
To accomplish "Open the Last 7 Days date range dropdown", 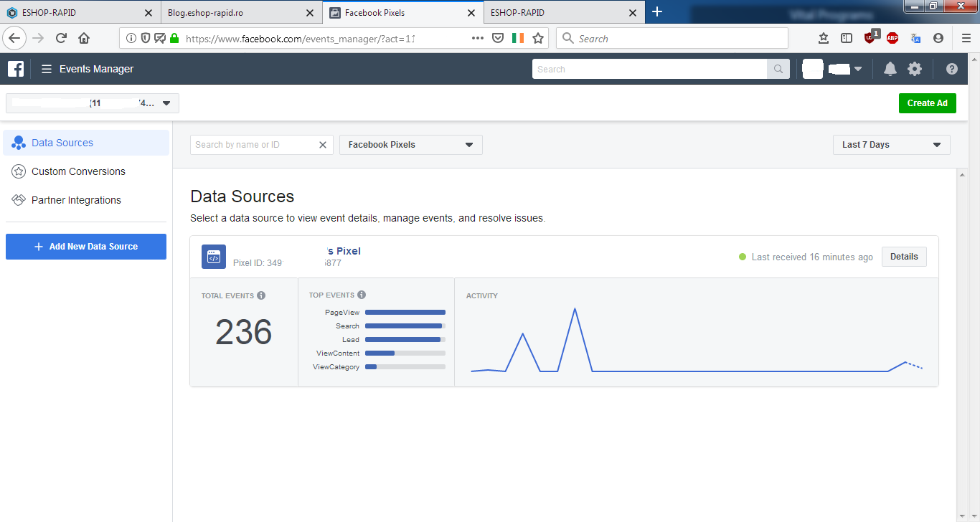I will (892, 145).
